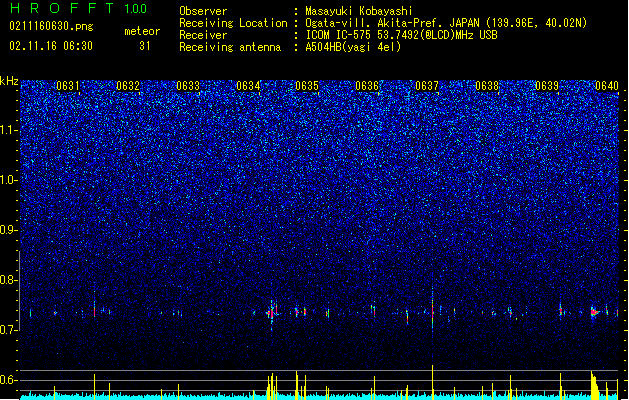This screenshot has height=400, width=629.
Task: Click the 0634 time marker
Action: [248, 85]
